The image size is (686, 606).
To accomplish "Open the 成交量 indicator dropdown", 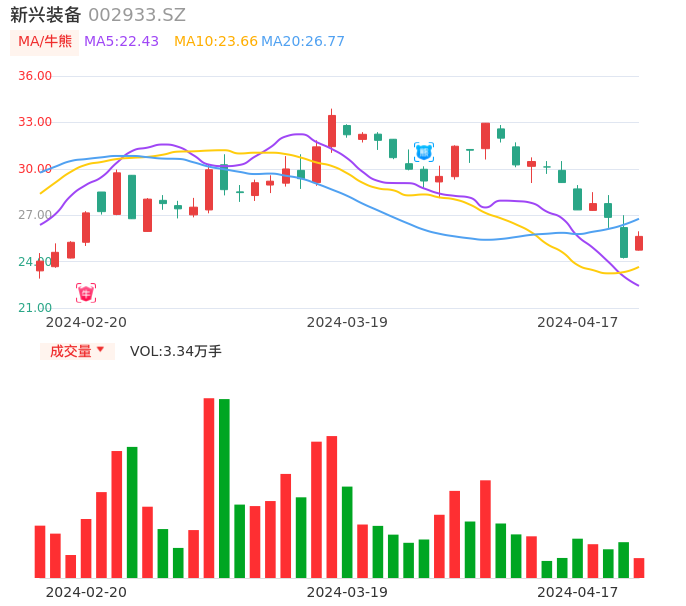I will click(x=77, y=351).
